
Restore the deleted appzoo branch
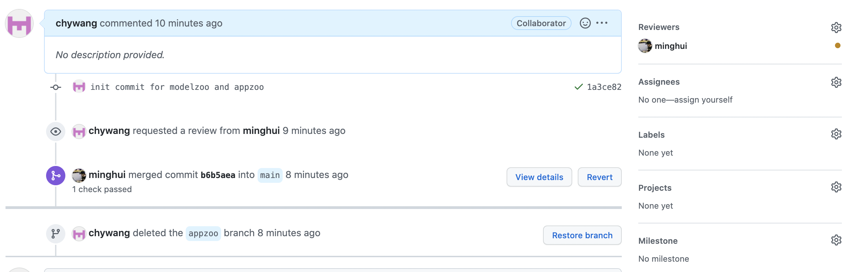pyautogui.click(x=582, y=236)
